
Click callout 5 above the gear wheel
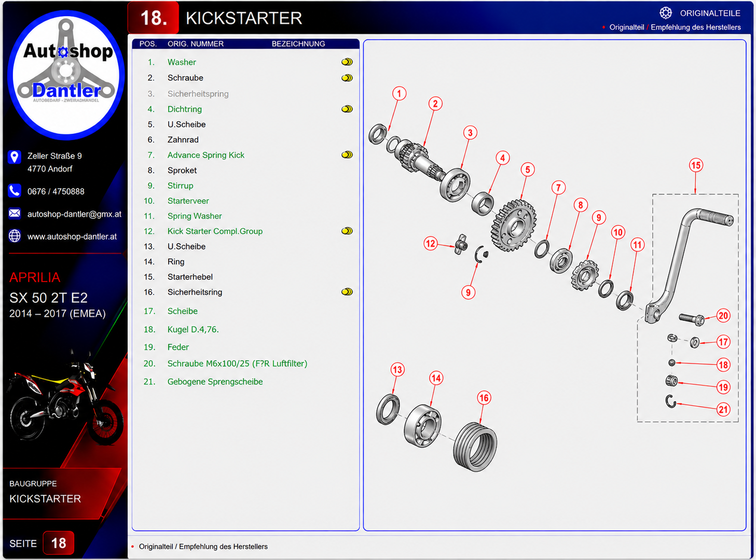(528, 170)
